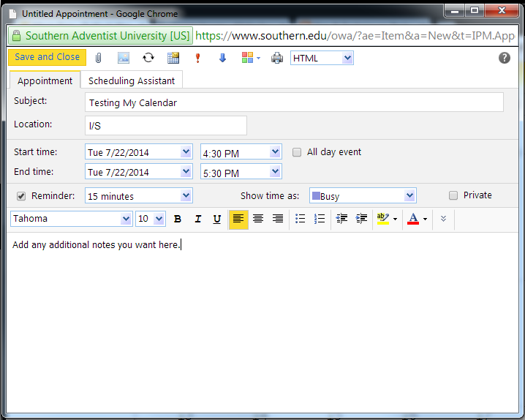The image size is (525, 420).
Task: Switch to the Appointment tab
Action: tap(45, 80)
